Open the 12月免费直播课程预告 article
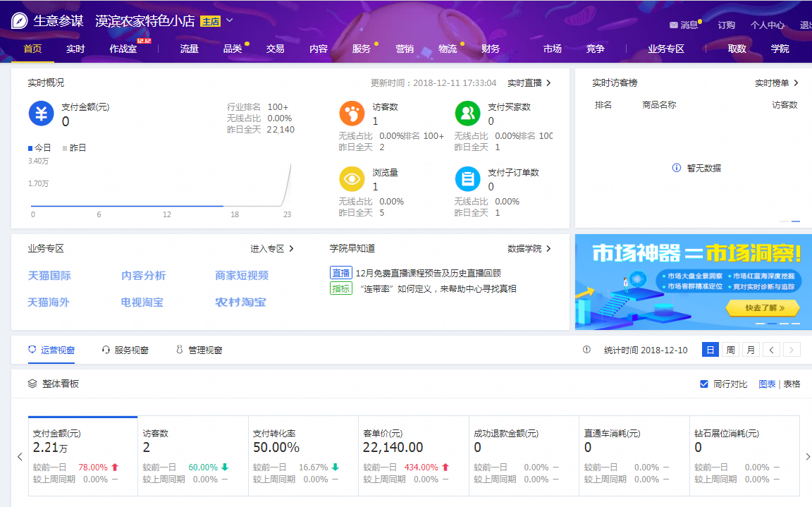812x507 pixels. point(429,273)
